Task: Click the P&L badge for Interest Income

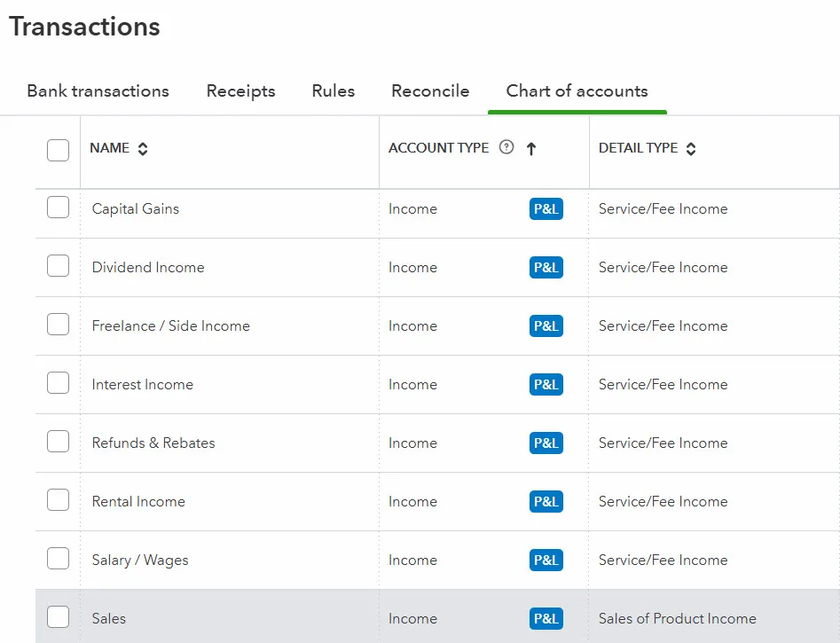Action: click(x=546, y=385)
